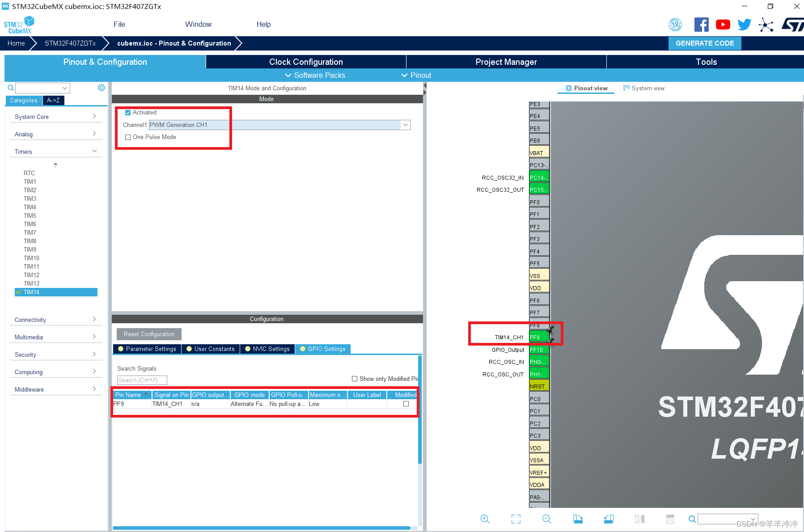This screenshot has height=532, width=804.
Task: Expand the Multimedia category
Action: click(x=56, y=337)
